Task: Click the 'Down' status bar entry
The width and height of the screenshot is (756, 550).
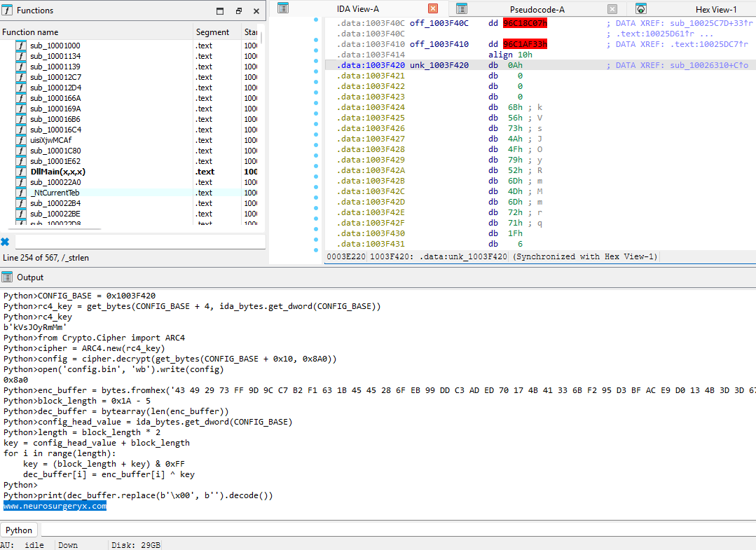Action: pos(68,545)
